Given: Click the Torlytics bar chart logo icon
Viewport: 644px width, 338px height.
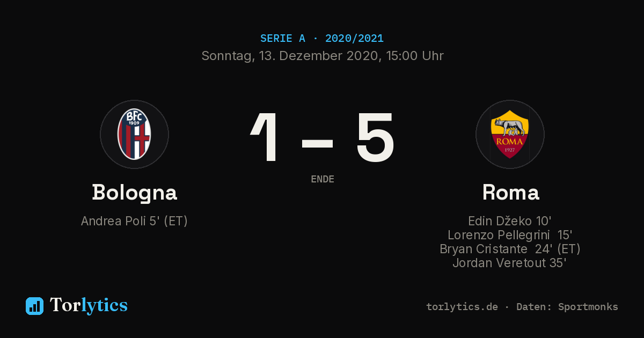Looking at the screenshot, I should coord(34,306).
